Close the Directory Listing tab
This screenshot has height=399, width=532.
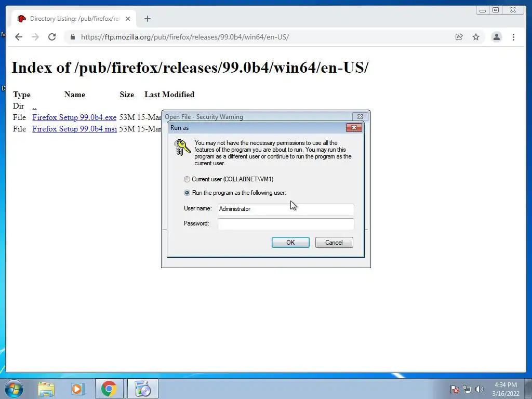pos(128,19)
